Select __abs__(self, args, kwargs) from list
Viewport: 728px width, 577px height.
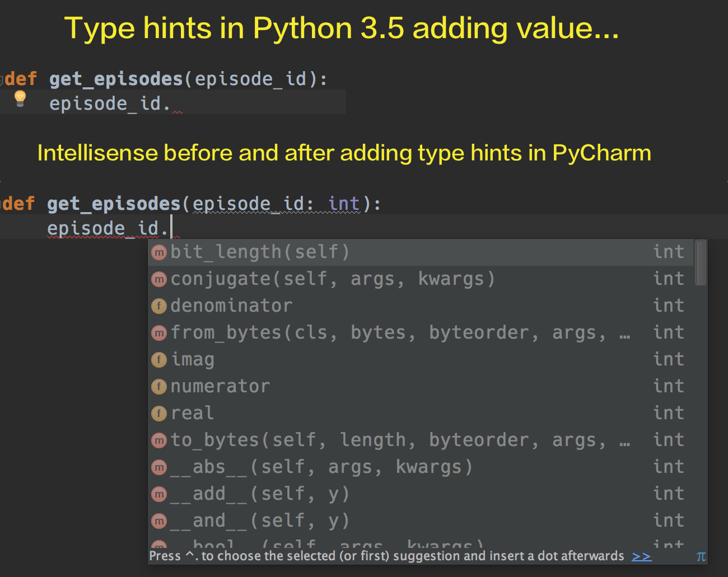click(321, 467)
